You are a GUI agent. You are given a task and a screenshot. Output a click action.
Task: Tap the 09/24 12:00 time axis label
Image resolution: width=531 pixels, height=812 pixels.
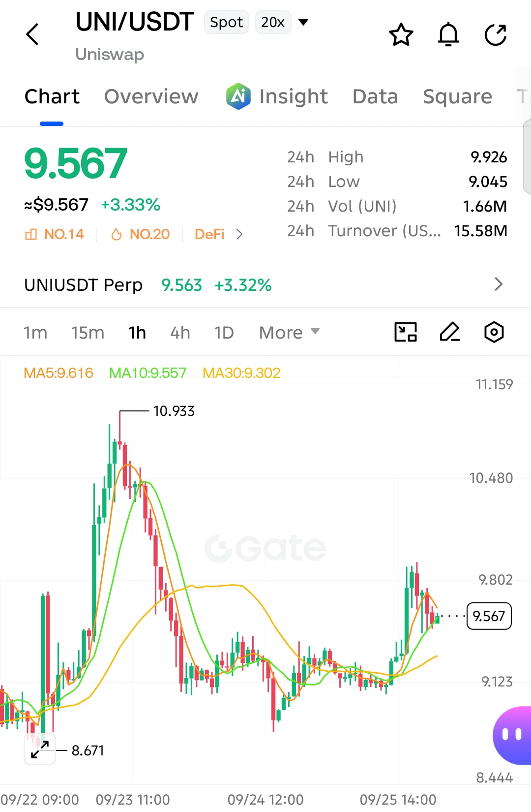[265, 799]
